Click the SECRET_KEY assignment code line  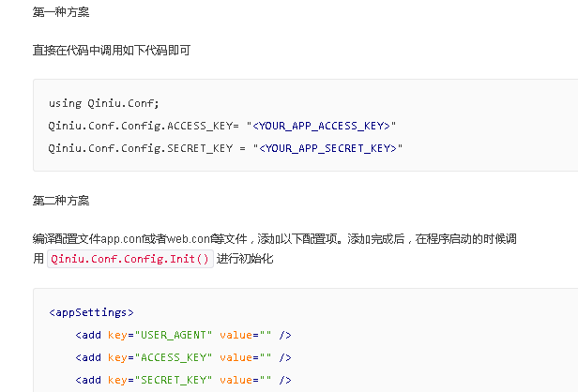pyautogui.click(x=225, y=148)
